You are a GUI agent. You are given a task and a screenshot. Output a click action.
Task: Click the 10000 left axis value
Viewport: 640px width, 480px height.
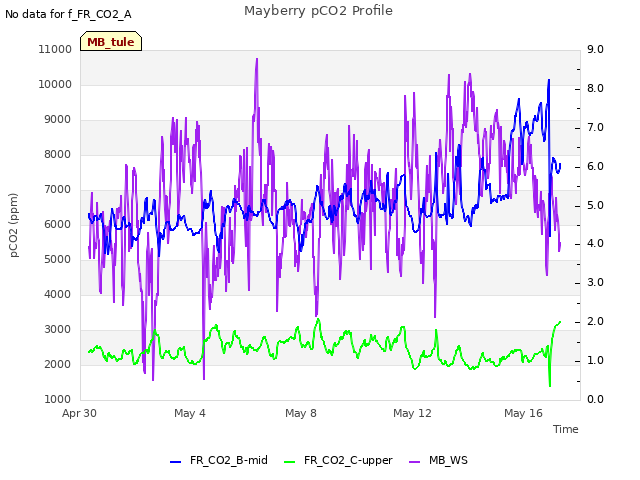click(x=55, y=84)
